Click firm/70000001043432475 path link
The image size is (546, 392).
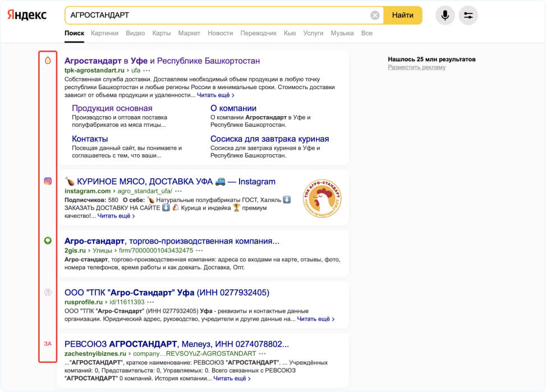pyautogui.click(x=156, y=251)
